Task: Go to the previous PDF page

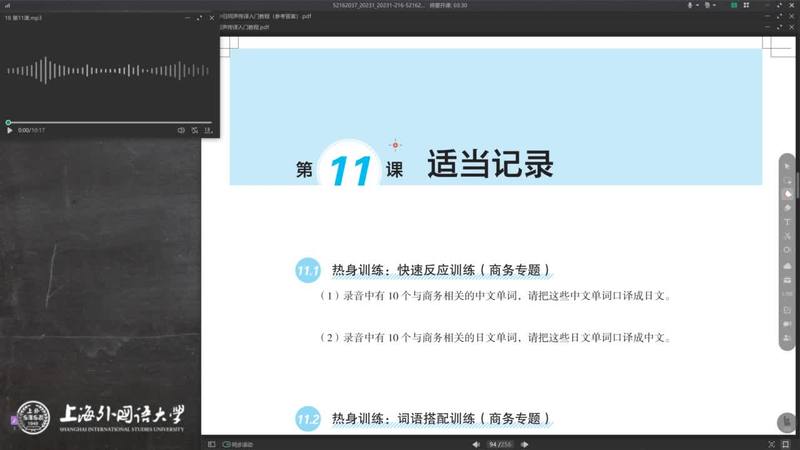Action: pos(475,443)
